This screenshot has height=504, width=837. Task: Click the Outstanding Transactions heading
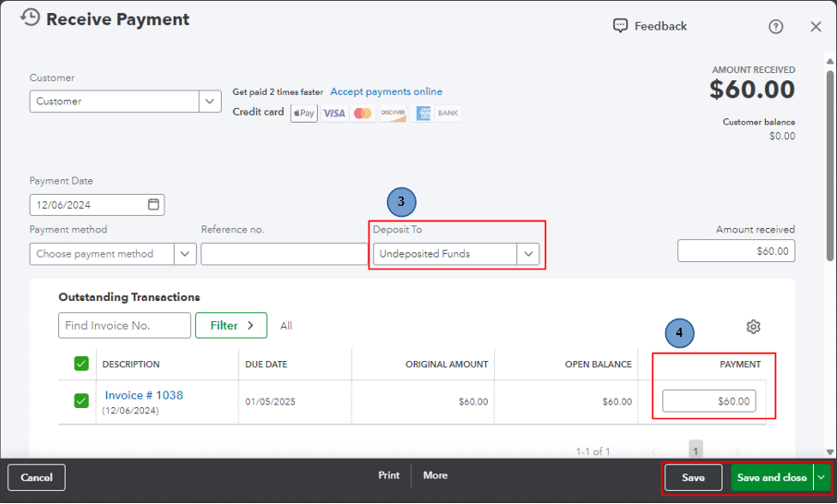point(129,297)
